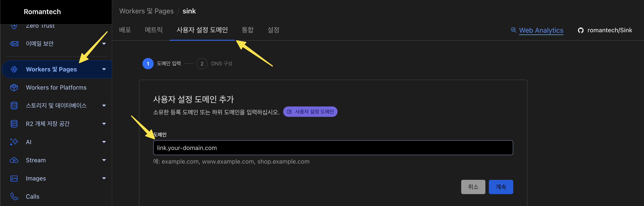Click the 취소 button

(x=473, y=187)
